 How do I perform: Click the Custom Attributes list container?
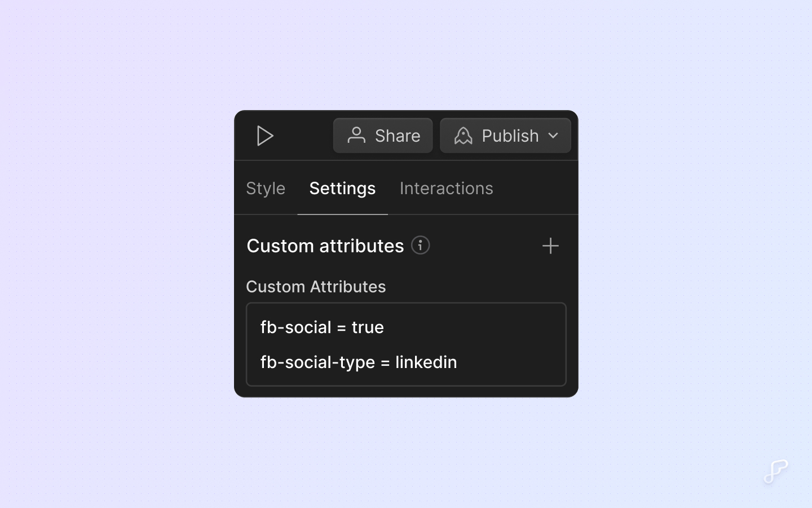point(406,345)
